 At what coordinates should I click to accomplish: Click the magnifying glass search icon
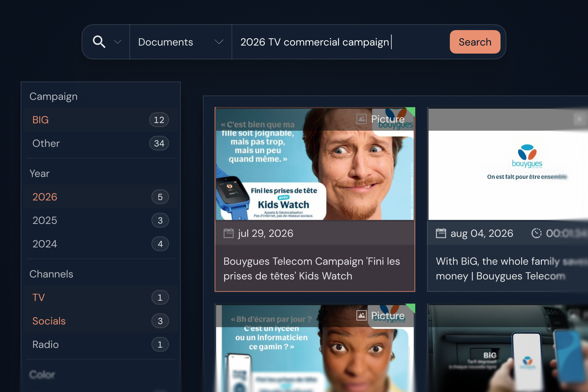click(99, 42)
